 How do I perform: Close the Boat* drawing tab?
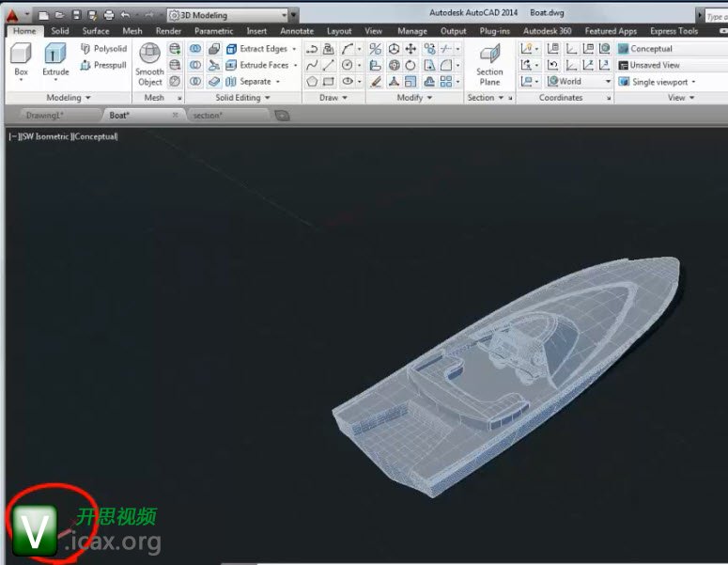176,115
